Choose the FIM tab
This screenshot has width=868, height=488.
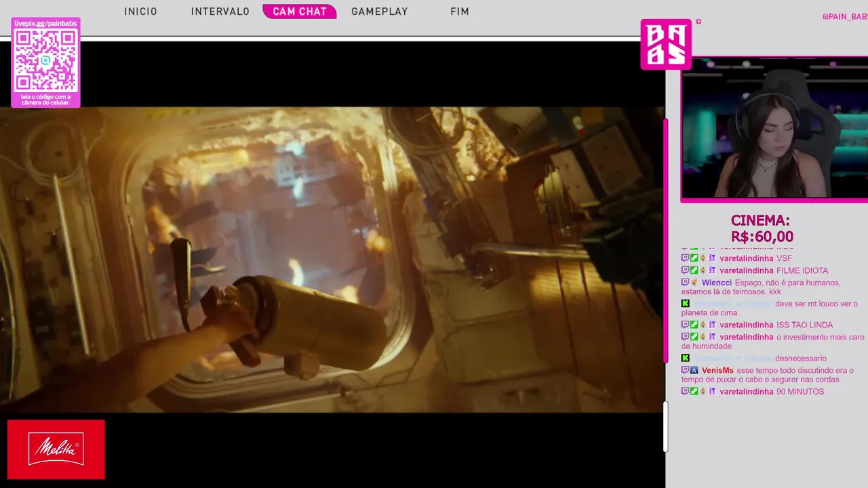pyautogui.click(x=460, y=12)
